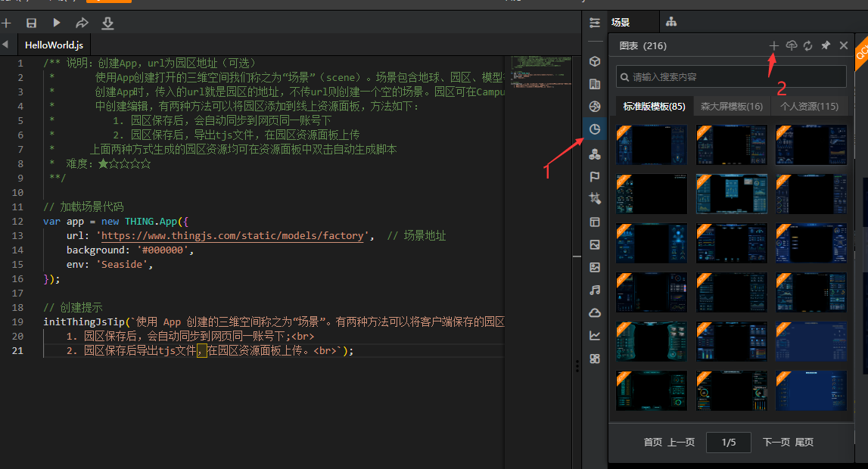The image size is (868, 469).
Task: Refresh the 图表 chart list
Action: click(x=808, y=45)
